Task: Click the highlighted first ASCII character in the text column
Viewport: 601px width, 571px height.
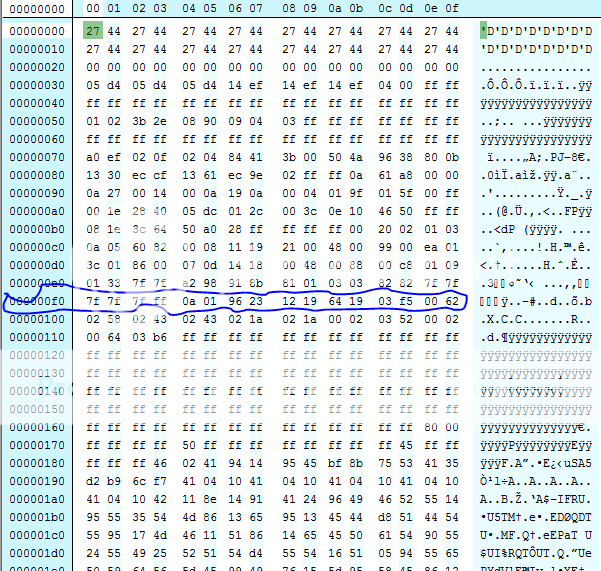Action: (485, 32)
